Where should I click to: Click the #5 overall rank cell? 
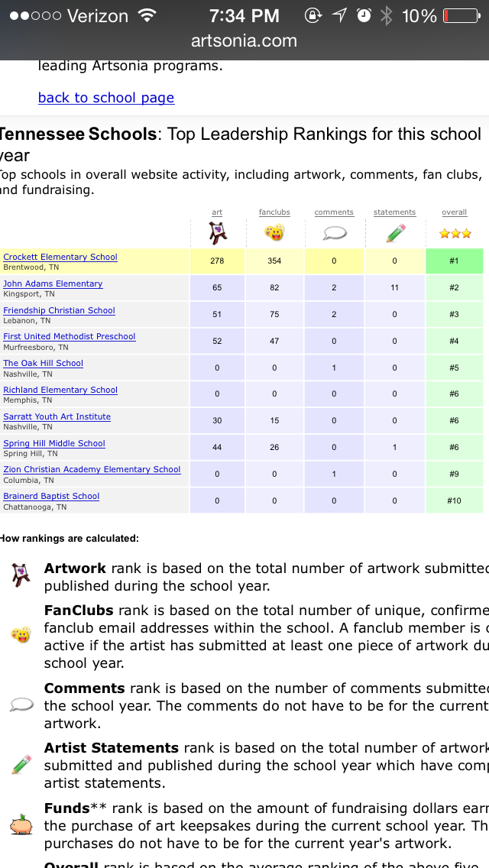[454, 368]
